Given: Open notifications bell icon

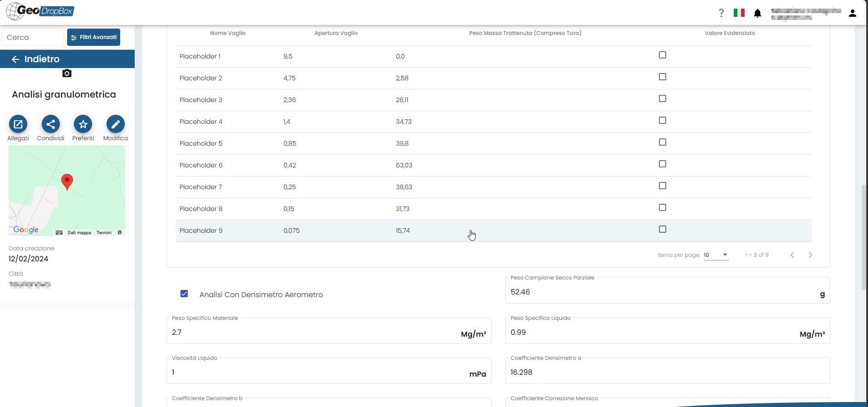Looking at the screenshot, I should tap(757, 13).
